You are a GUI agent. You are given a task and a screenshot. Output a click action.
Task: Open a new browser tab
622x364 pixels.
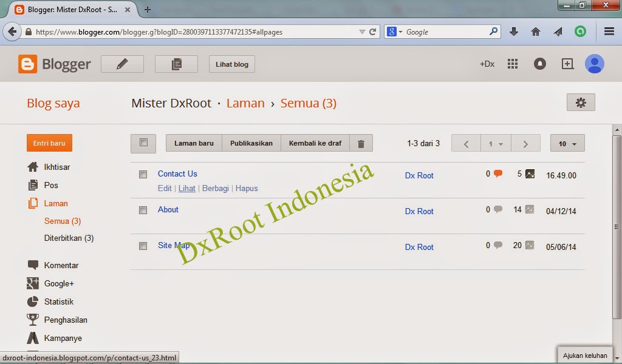click(148, 10)
